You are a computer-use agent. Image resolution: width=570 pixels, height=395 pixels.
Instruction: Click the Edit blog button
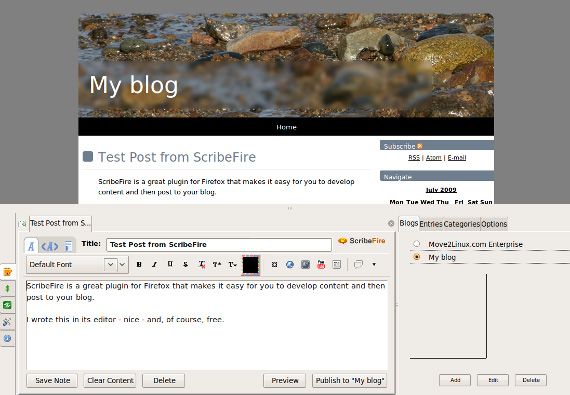click(x=493, y=380)
